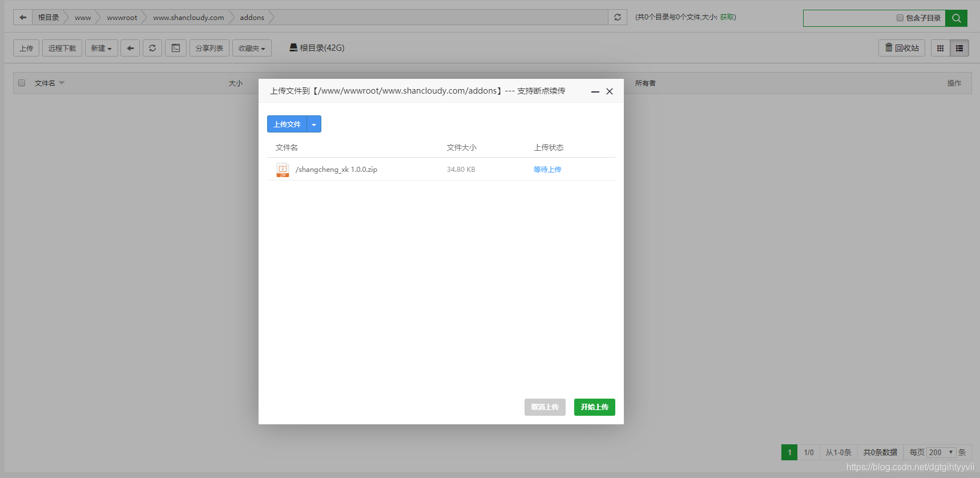Image resolution: width=980 pixels, height=478 pixels.
Task: Open the 收藏夹 dropdown menu
Action: tap(252, 48)
